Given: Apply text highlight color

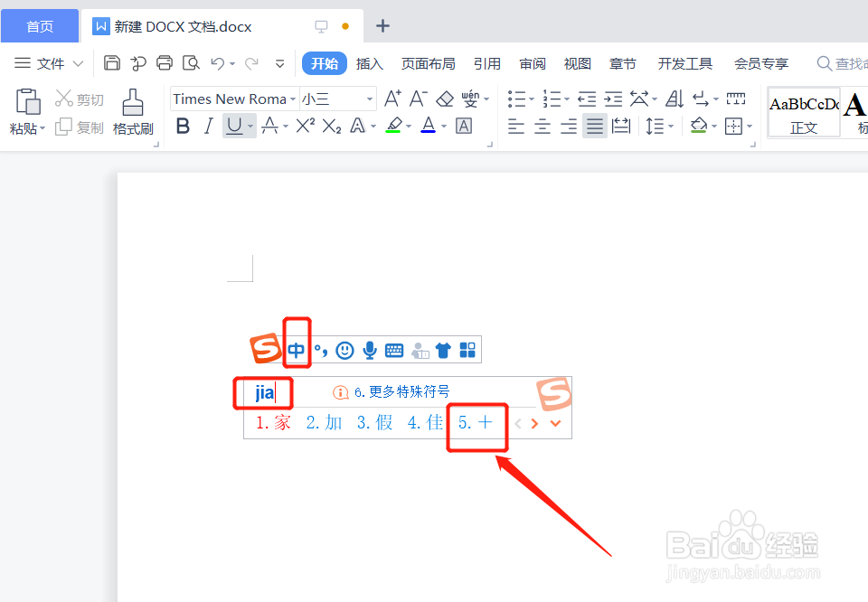Looking at the screenshot, I should (393, 126).
